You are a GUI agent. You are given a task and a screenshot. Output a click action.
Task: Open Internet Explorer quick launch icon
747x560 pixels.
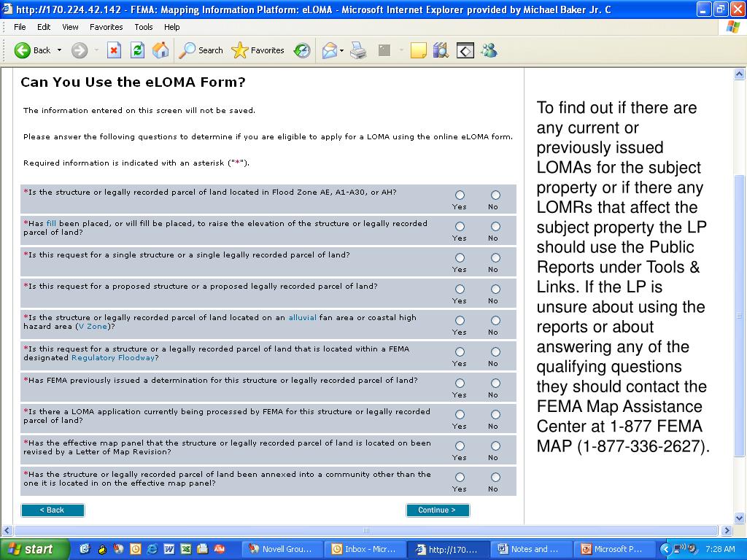152,549
